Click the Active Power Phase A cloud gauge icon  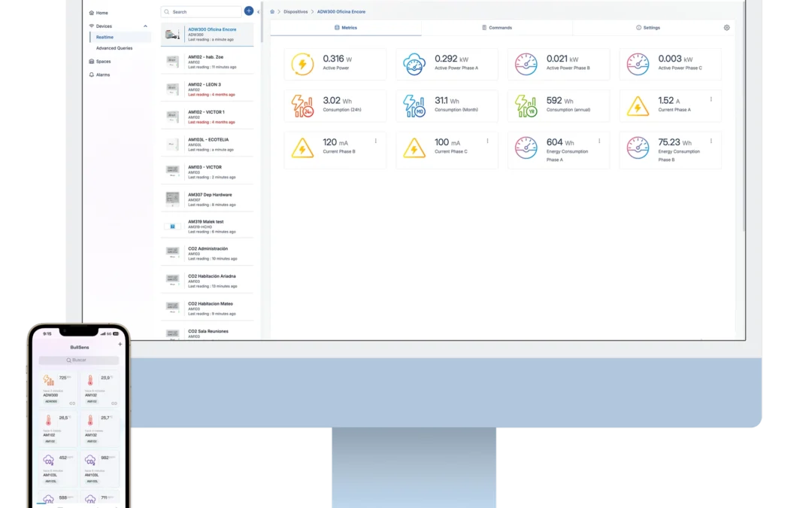[x=414, y=65]
